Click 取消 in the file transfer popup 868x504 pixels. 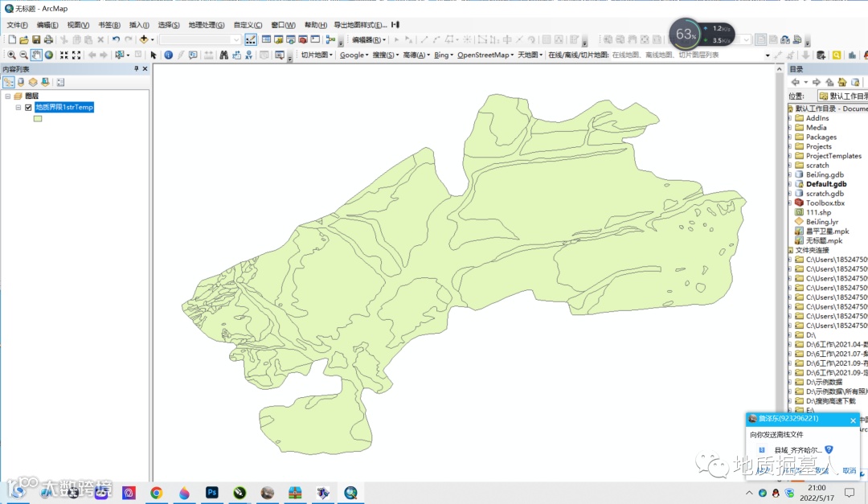[x=850, y=471]
